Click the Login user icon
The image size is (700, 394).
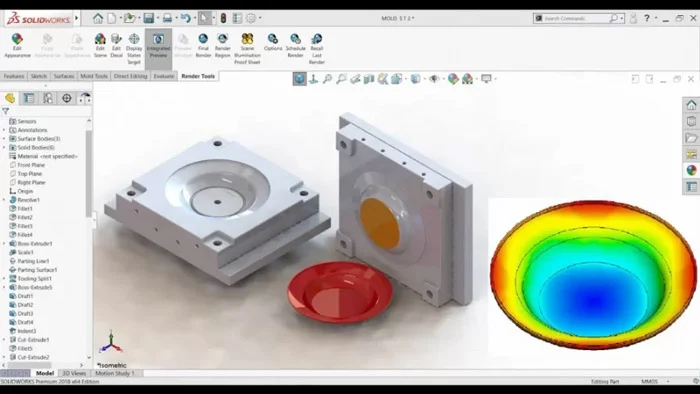click(x=633, y=18)
